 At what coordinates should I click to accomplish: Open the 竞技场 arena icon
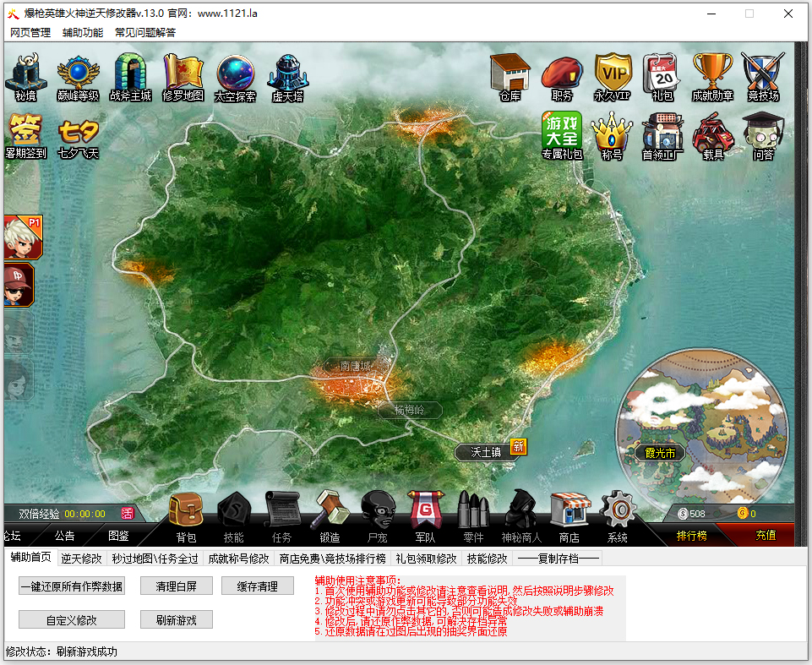pos(763,77)
